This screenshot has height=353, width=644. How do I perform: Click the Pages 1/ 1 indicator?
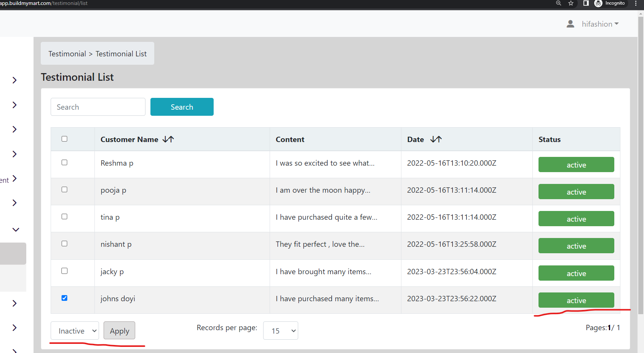603,327
